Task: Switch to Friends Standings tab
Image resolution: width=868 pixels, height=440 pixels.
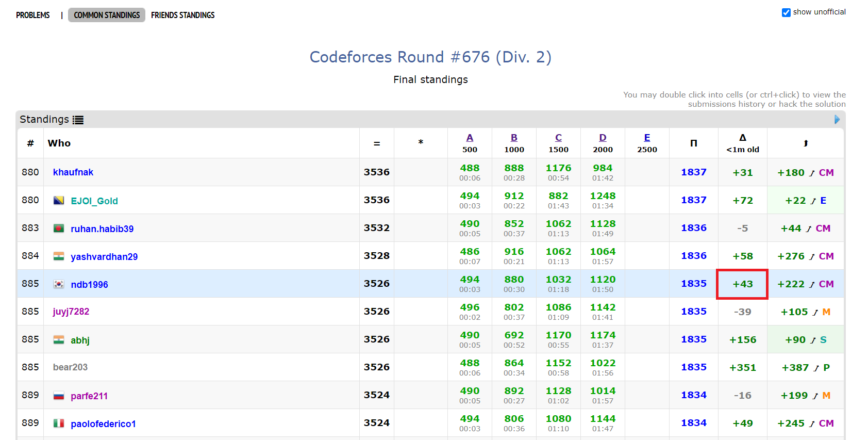Action: click(x=183, y=15)
